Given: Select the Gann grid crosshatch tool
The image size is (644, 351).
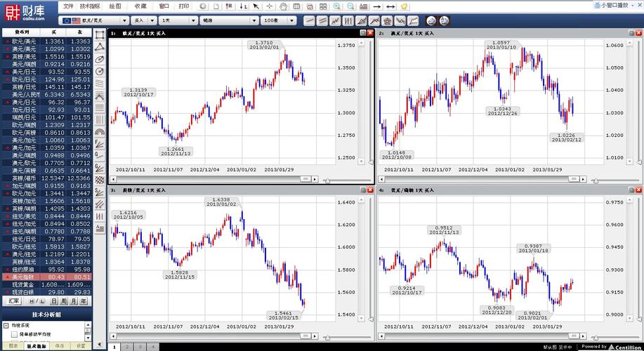Looking at the screenshot, I should click(100, 180).
